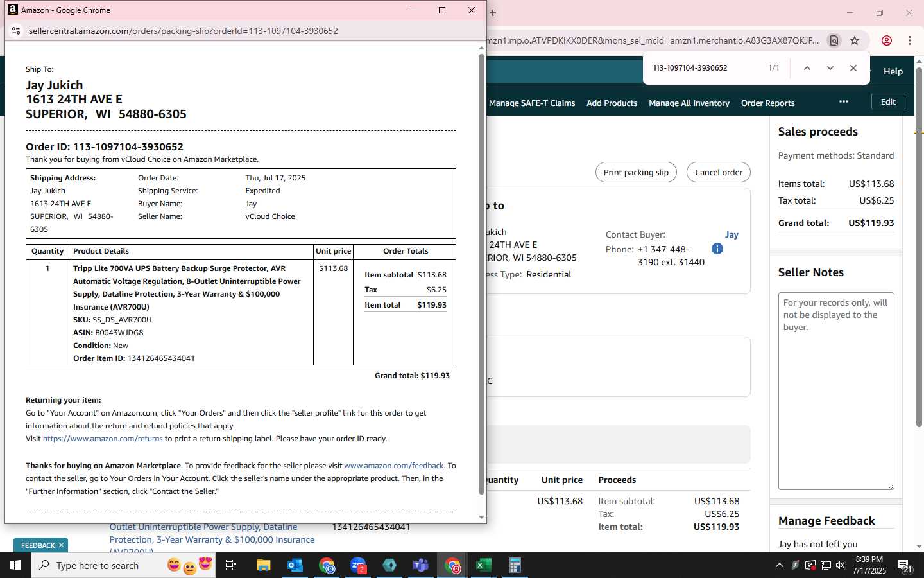Open the Chrome profile avatar menu

(x=887, y=40)
